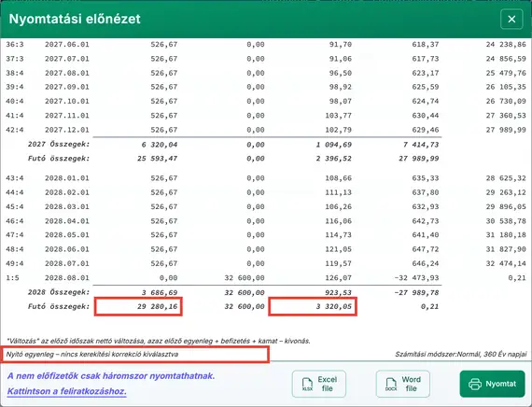Click the 'Nyomtatási előnézet' dialog title
This screenshot has height=407, width=532.
pos(75,19)
